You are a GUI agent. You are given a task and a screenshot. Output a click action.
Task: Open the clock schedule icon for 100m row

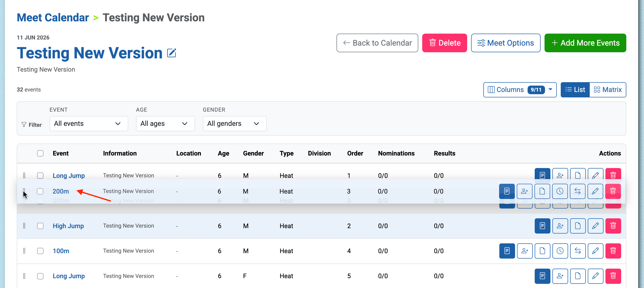click(x=560, y=250)
